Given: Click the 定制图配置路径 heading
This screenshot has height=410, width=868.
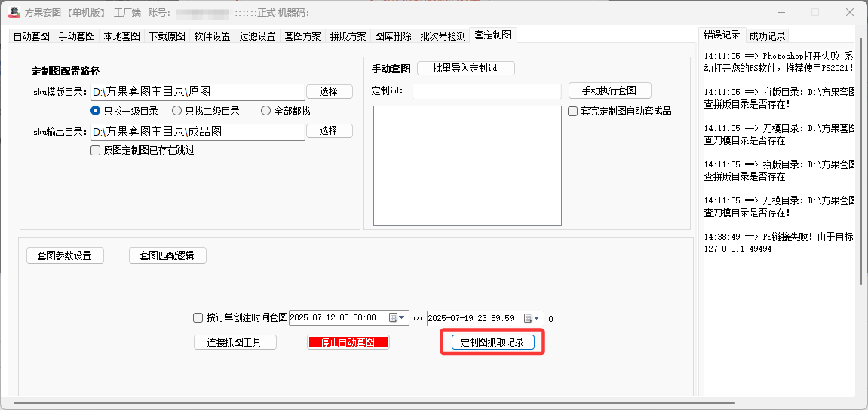Looking at the screenshot, I should coord(66,71).
